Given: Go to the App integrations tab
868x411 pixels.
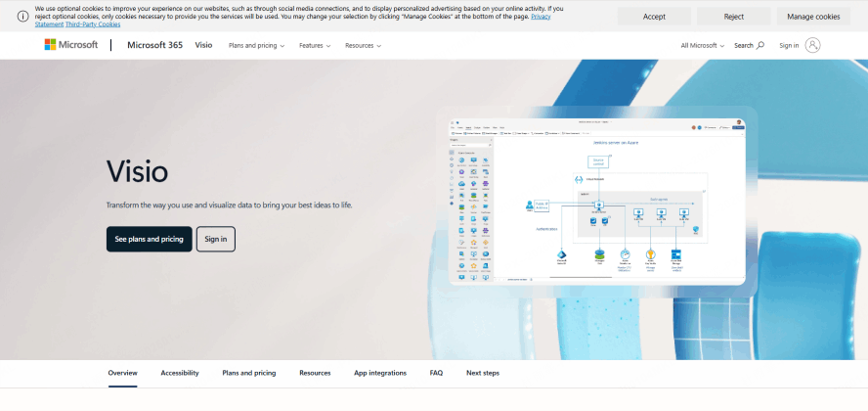Looking at the screenshot, I should (379, 373).
